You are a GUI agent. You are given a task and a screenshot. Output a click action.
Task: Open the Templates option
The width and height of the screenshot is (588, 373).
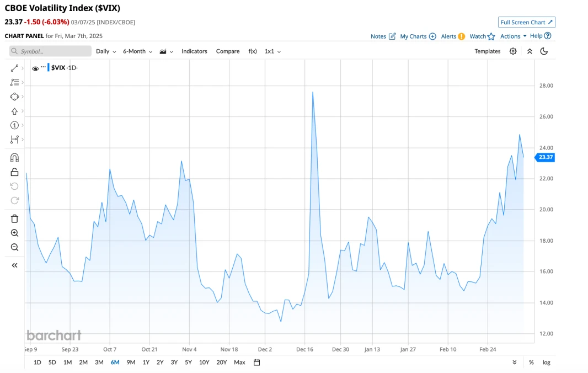[487, 51]
